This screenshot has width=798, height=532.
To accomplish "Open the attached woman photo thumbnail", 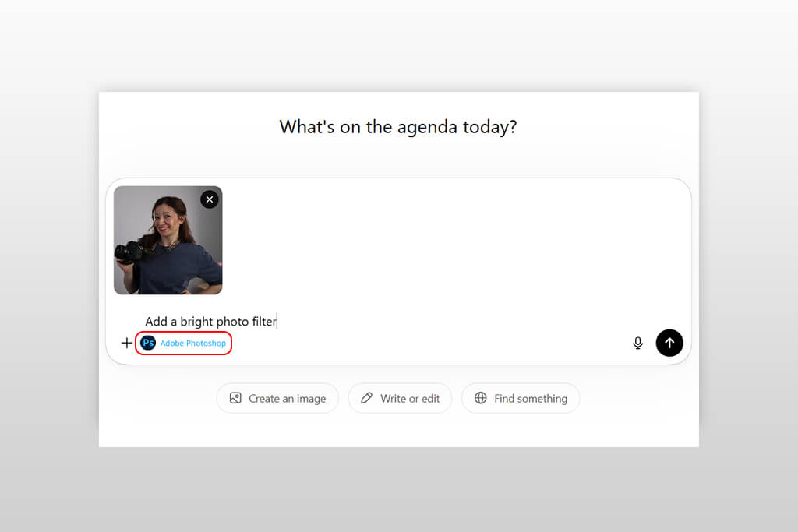I will (x=168, y=240).
